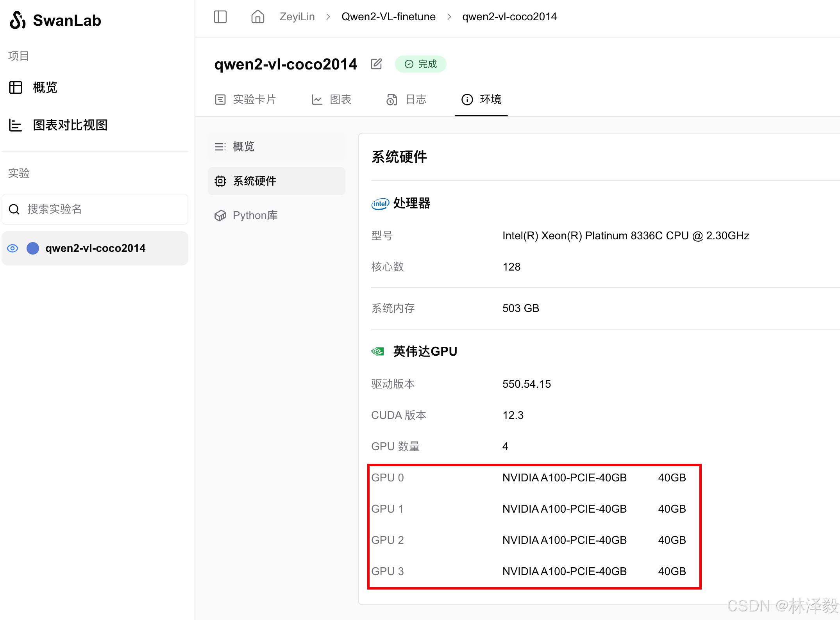Switch to the 图表 tab

(x=332, y=100)
